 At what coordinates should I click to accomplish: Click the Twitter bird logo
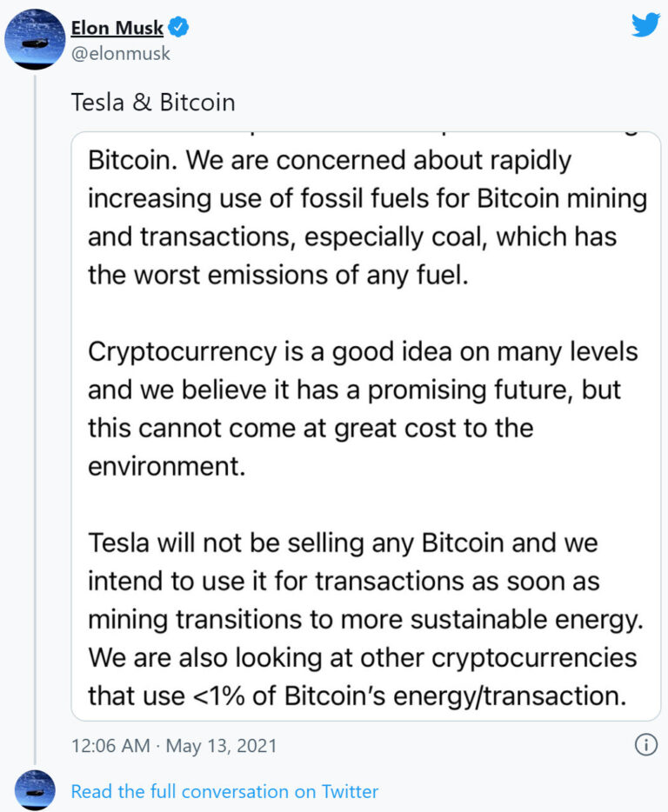click(645, 25)
